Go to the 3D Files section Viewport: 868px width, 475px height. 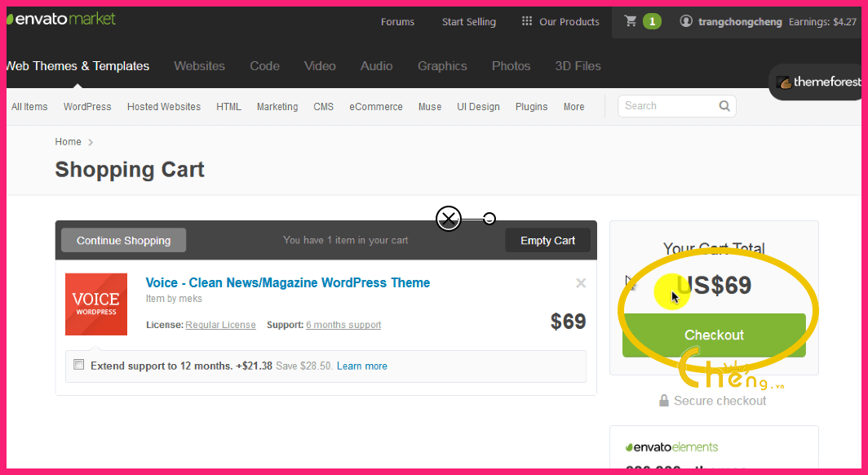click(578, 66)
